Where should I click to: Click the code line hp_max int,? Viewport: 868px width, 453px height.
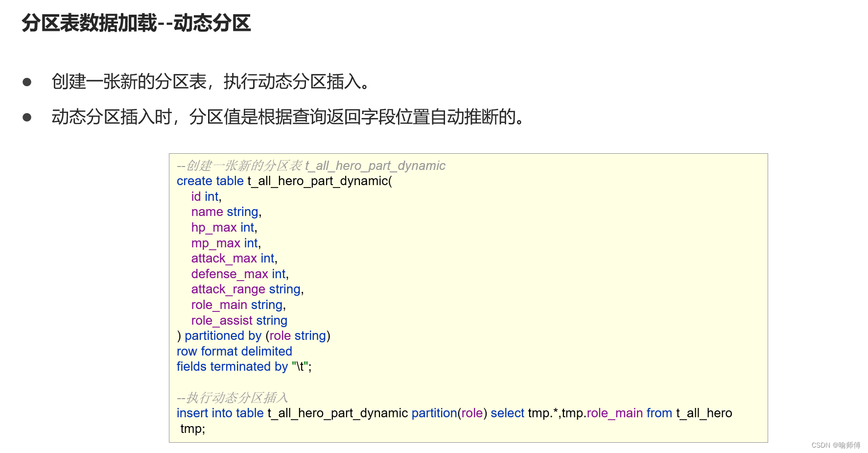coord(224,228)
